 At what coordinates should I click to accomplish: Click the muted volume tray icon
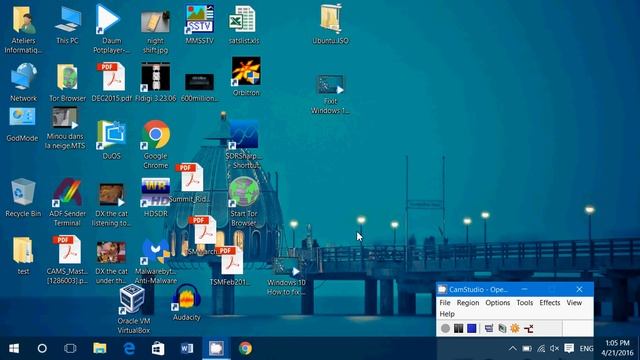554,349
